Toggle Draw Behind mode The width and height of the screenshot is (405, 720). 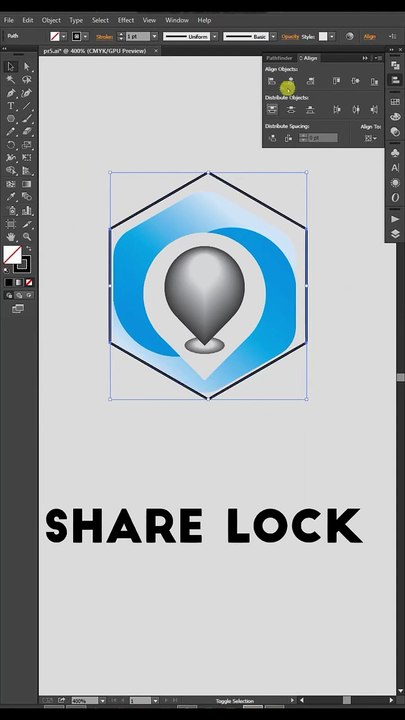19,295
